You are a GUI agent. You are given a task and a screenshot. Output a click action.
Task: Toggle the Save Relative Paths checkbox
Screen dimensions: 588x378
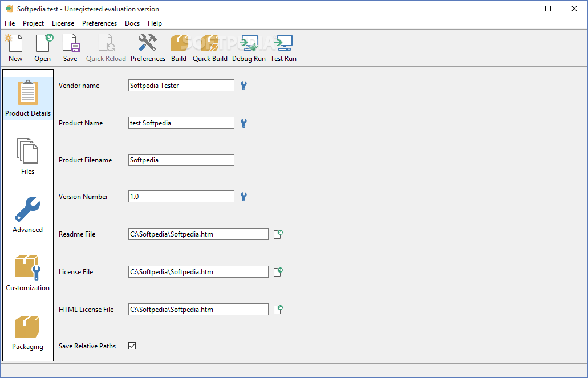click(x=132, y=346)
